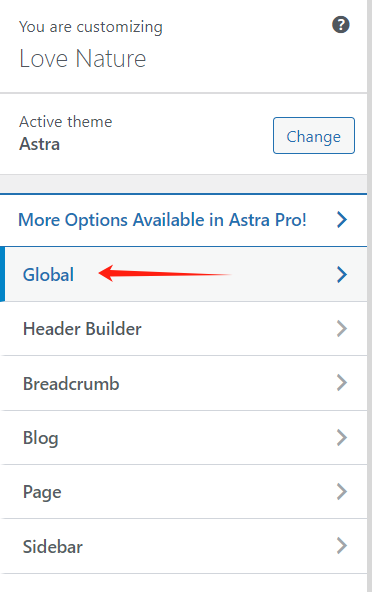Click the help question mark icon
372x592 pixels.
pyautogui.click(x=341, y=25)
